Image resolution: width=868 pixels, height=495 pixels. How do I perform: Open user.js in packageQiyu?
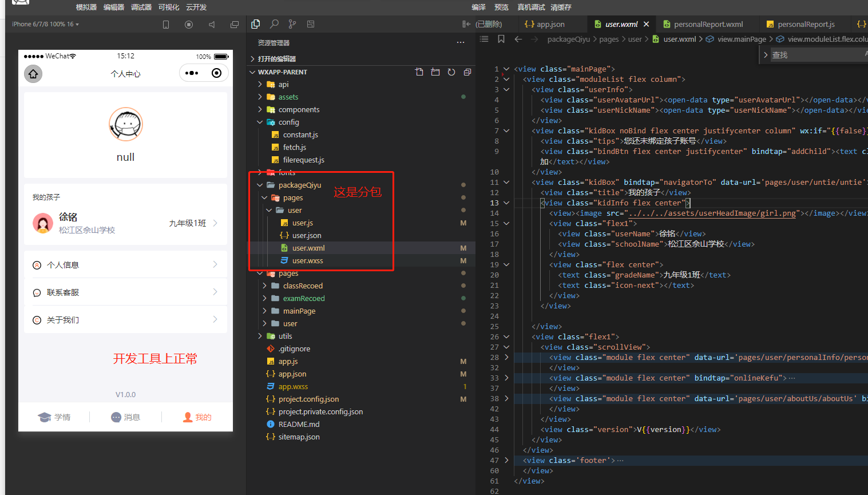point(303,223)
